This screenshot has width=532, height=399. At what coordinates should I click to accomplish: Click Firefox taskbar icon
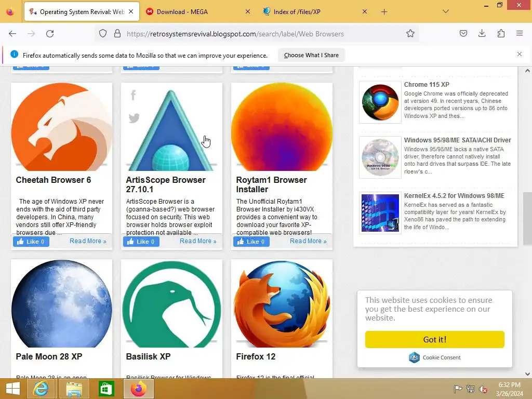click(x=138, y=389)
